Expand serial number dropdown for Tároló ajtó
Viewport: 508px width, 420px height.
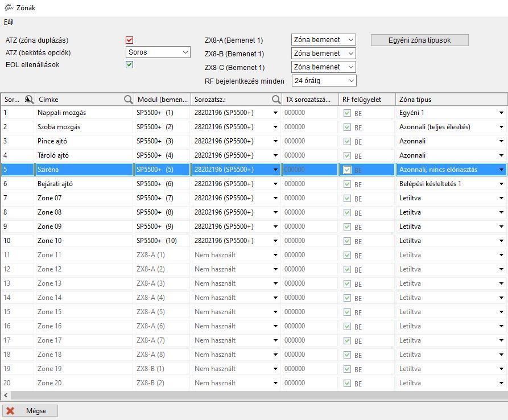click(x=275, y=155)
